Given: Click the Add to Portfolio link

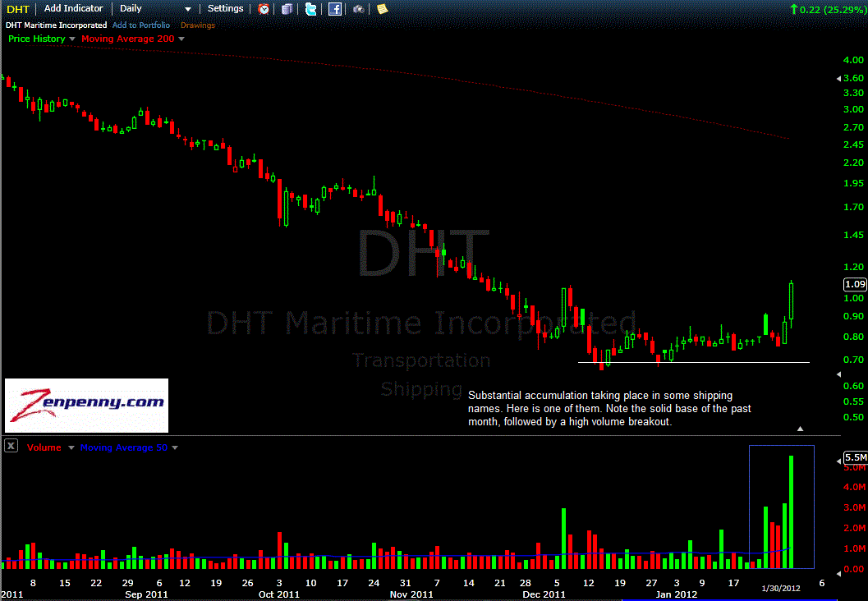Looking at the screenshot, I should [141, 25].
